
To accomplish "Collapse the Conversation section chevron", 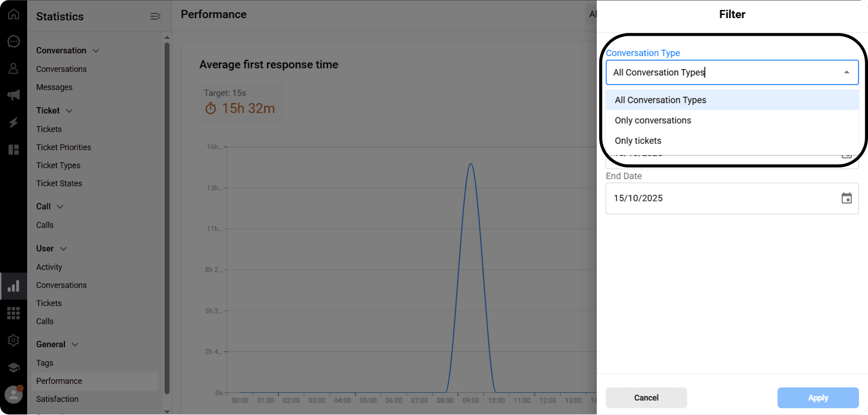I will coord(96,51).
